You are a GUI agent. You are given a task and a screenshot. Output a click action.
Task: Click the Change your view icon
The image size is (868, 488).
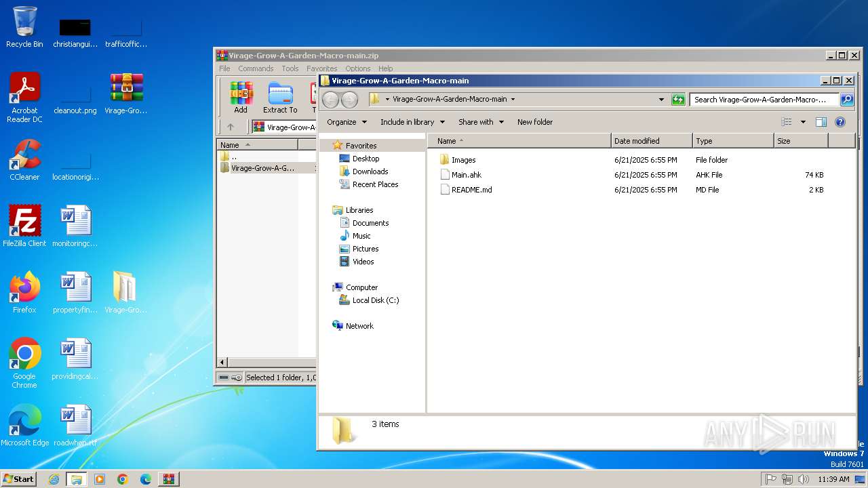(787, 122)
